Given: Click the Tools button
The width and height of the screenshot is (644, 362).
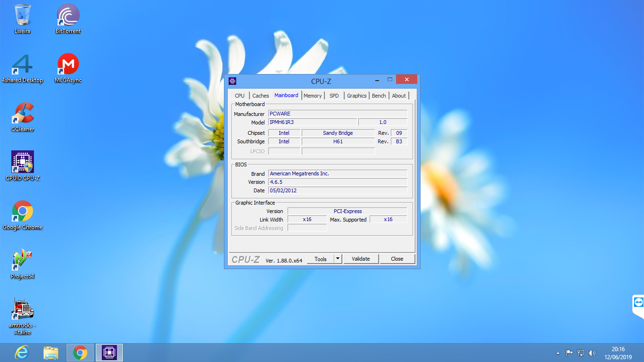Looking at the screenshot, I should point(321,259).
